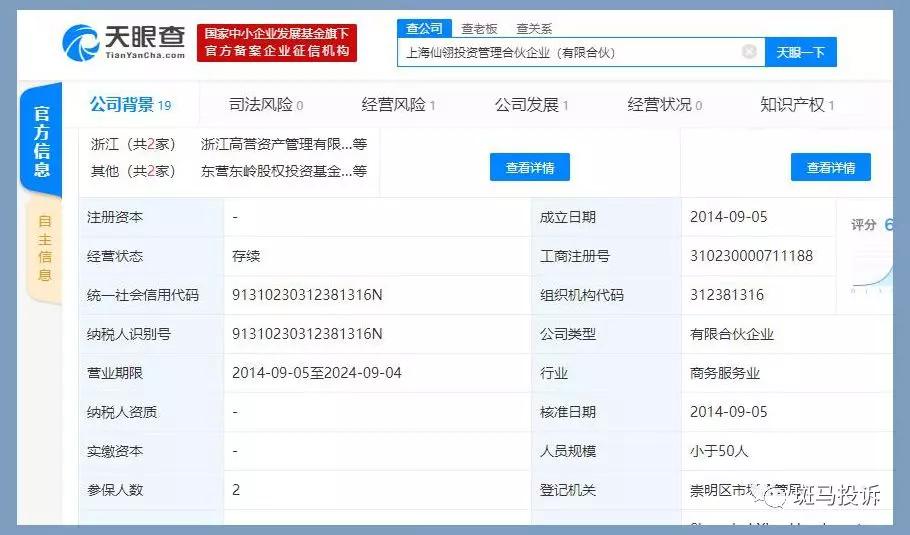The height and width of the screenshot is (535, 910).
Task: Open the 公司发展 tab
Action: coord(531,105)
